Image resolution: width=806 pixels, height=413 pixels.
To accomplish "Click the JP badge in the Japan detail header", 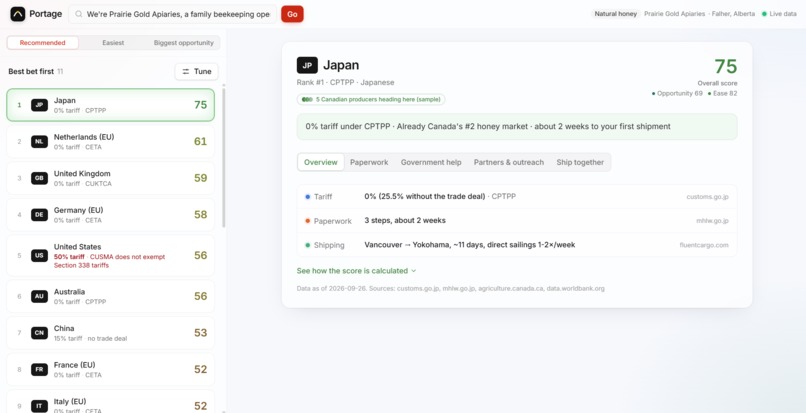I will (307, 65).
